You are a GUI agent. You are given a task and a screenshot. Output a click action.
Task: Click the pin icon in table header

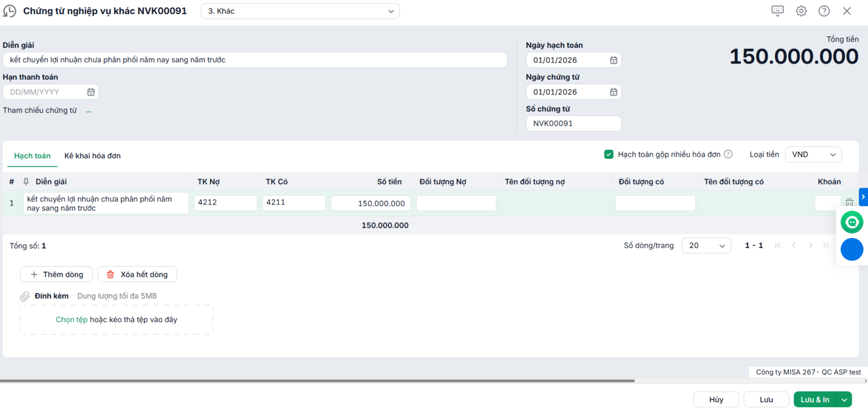(26, 182)
